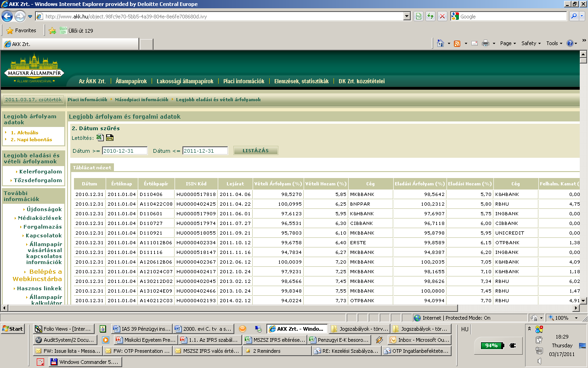The width and height of the screenshot is (588, 368).
Task: Follow the Másodpiaci információk breadcrumb link
Action: [141, 99]
